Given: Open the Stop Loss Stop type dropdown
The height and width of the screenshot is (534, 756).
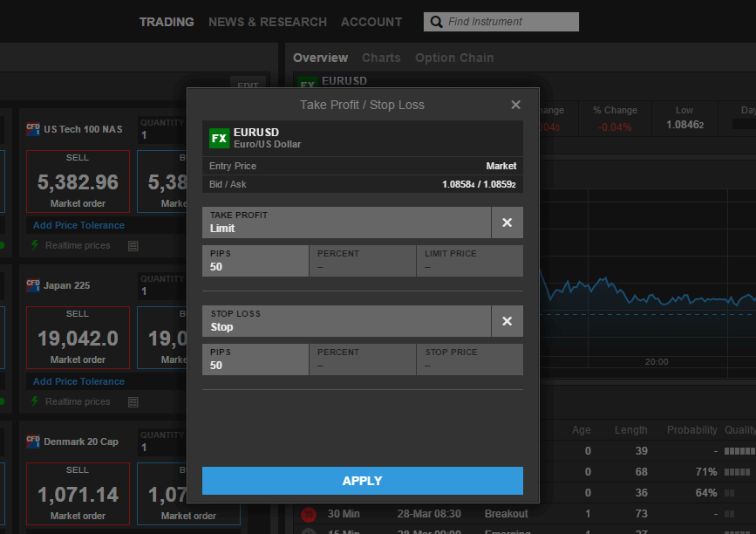Looking at the screenshot, I should pos(346,321).
